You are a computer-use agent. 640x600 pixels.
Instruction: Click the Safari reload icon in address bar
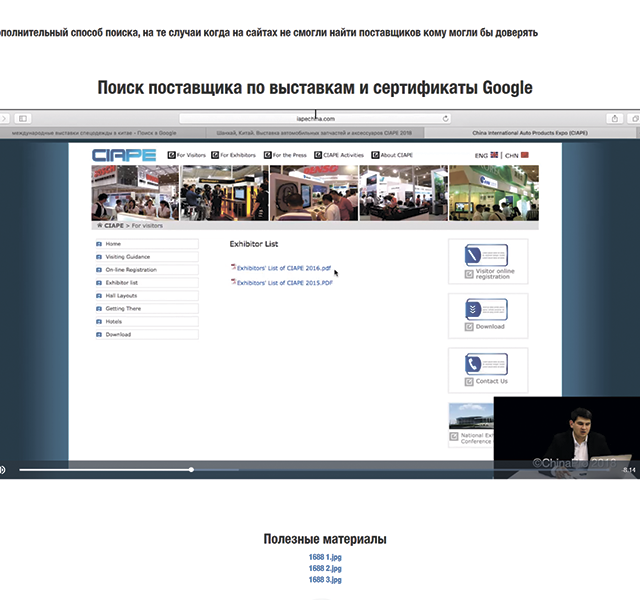pyautogui.click(x=445, y=118)
